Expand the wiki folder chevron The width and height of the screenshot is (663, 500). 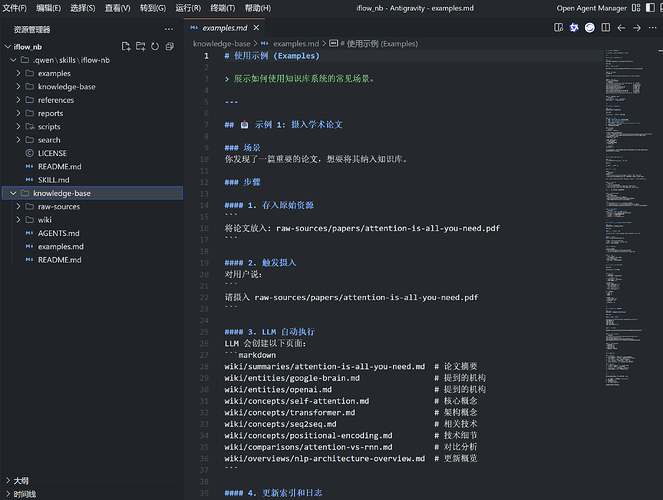(x=18, y=220)
